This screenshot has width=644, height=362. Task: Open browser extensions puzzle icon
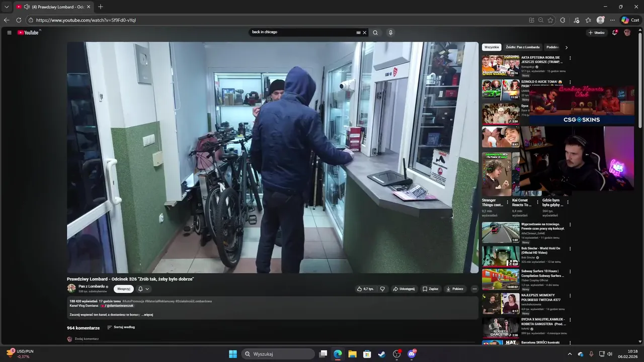tap(562, 20)
